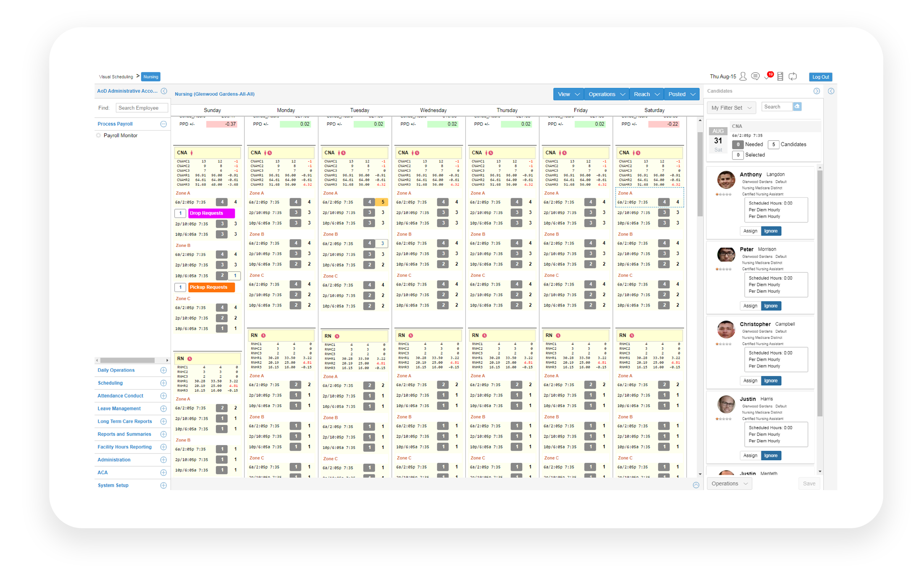Viewport: 924px width, 572px height.
Task: Click the candidates list vertical scrollbar
Action: 819,293
